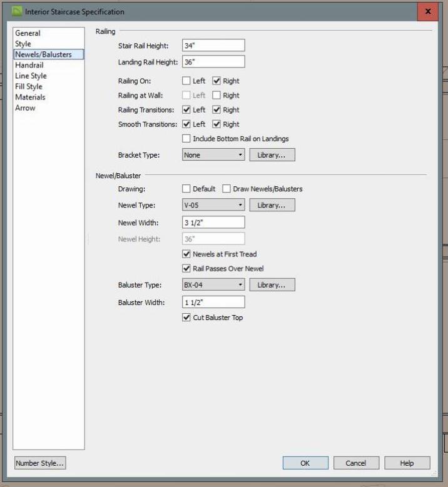
Task: Open the Bracket Type dropdown
Action: [213, 154]
